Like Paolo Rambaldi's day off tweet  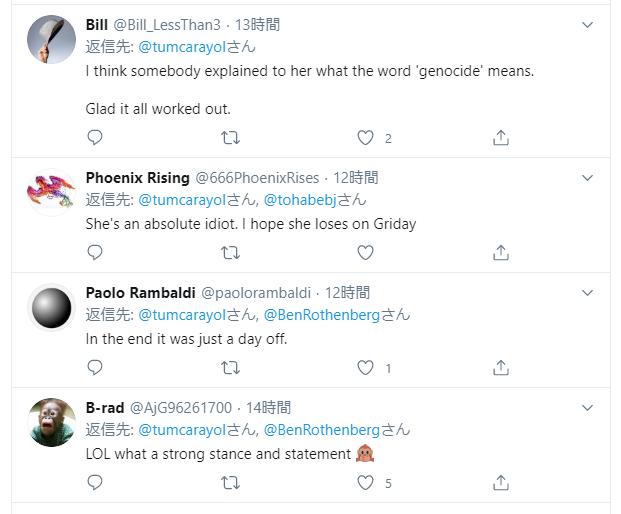tap(366, 369)
